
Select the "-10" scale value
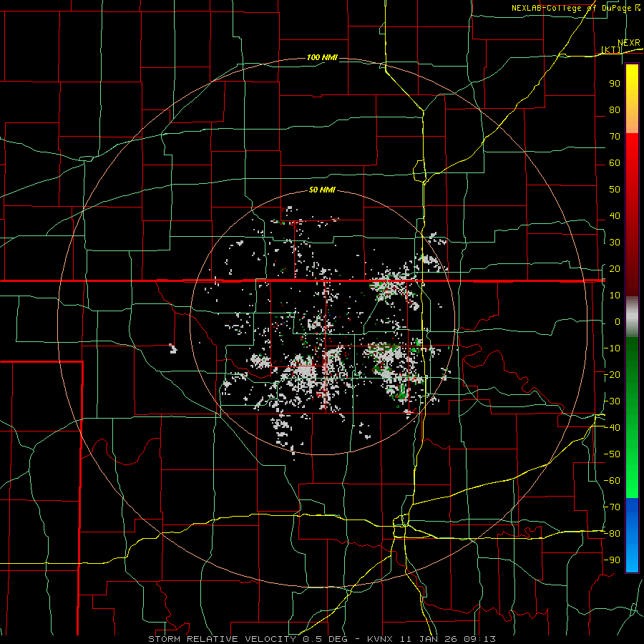point(612,348)
